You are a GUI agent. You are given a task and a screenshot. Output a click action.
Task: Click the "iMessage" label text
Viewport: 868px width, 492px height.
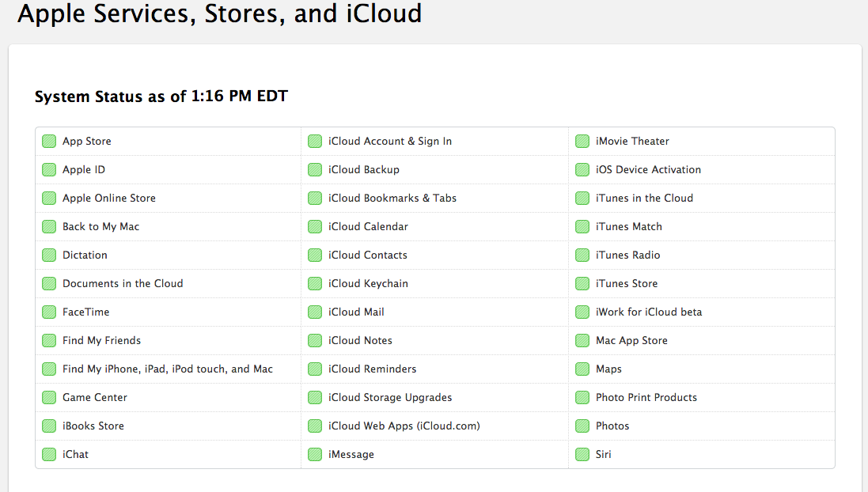351,454
